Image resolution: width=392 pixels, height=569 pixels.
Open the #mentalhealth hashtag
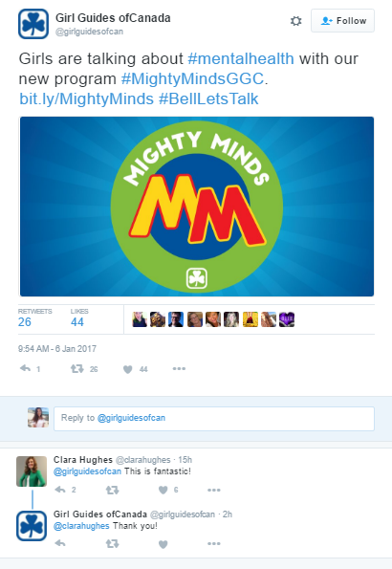coord(241,58)
